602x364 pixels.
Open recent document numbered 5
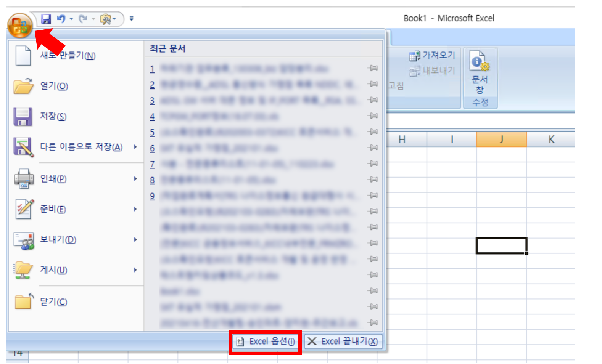(x=256, y=132)
